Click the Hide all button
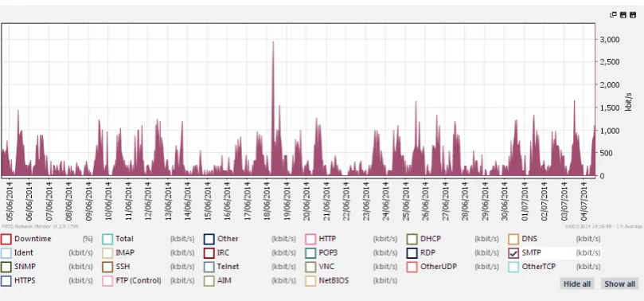Screen dimensions: 644x301 (x=576, y=283)
